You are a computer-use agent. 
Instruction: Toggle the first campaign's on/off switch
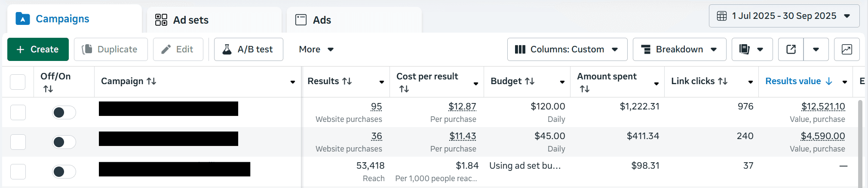point(64,112)
